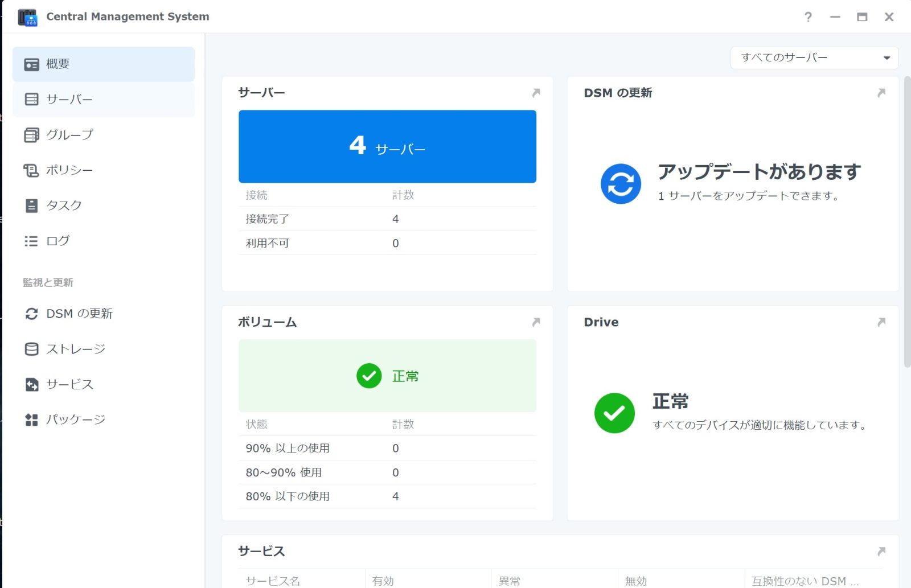Click the blue 4 サーバー banner

[x=387, y=146]
